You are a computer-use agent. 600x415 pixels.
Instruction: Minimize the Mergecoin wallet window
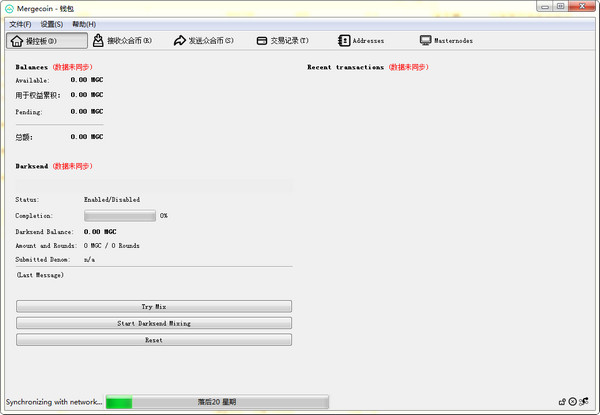545,6
